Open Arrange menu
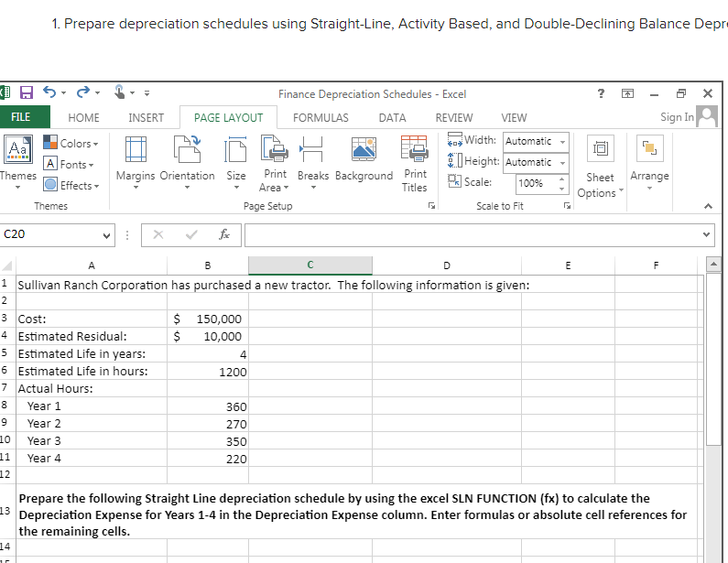 pos(649,163)
